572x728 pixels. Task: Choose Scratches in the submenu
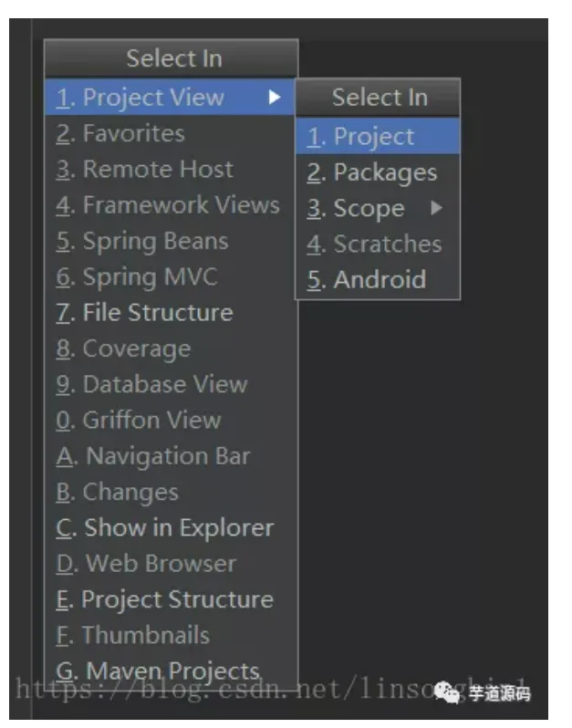378,244
